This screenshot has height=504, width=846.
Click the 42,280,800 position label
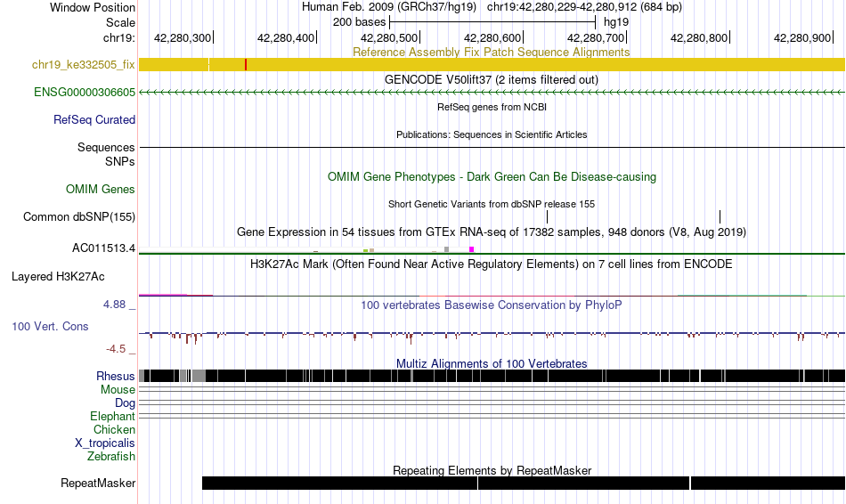pyautogui.click(x=699, y=37)
